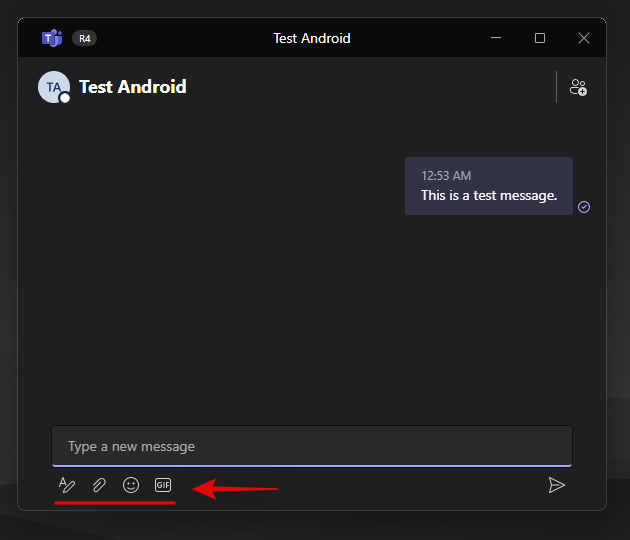Click the centered Test Android window title

[312, 39]
